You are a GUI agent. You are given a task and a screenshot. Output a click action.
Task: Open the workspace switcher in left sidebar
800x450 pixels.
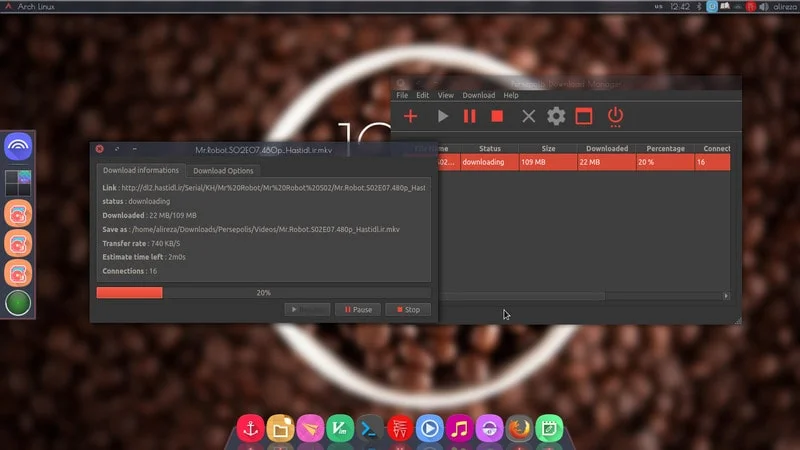coord(18,183)
